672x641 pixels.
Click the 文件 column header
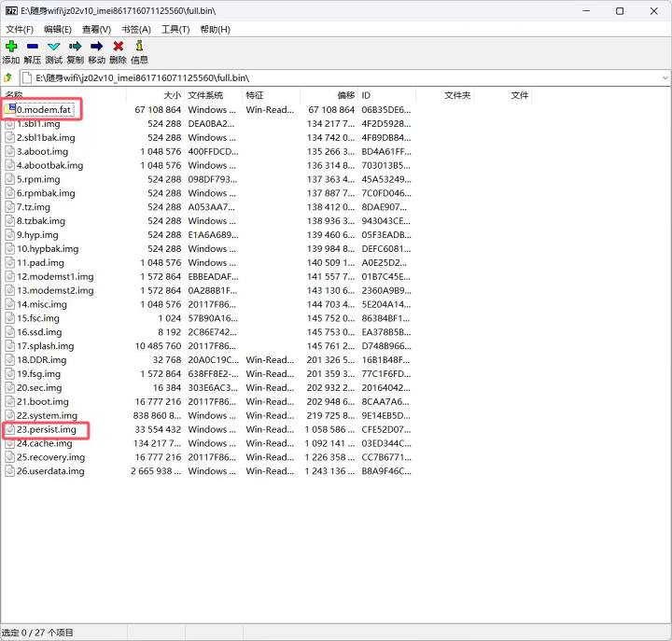click(x=503, y=95)
